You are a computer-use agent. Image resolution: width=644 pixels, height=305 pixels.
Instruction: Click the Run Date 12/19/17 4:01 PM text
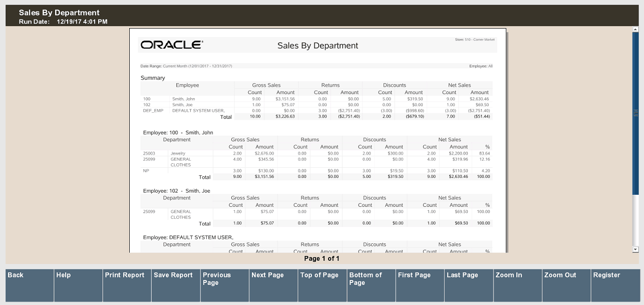click(63, 22)
